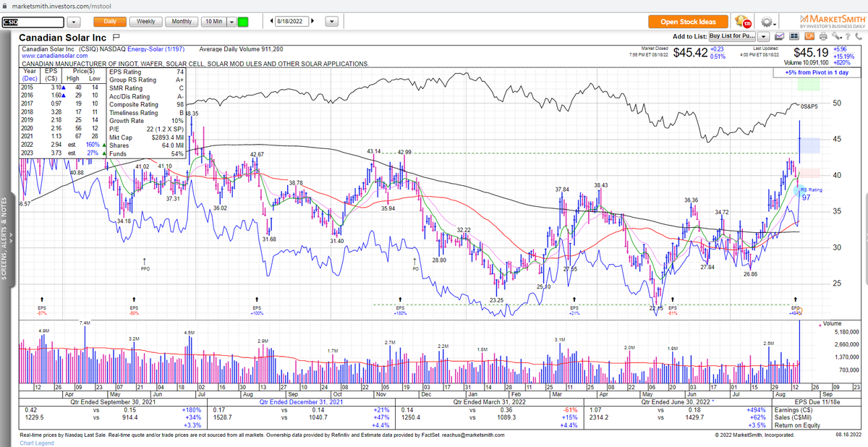Click the Return on Equity label
868x447 pixels.
(796, 425)
